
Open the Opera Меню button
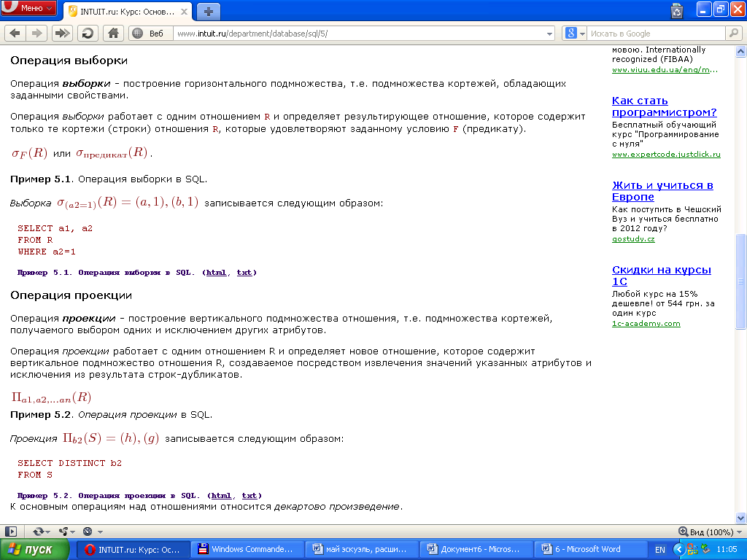[29, 9]
